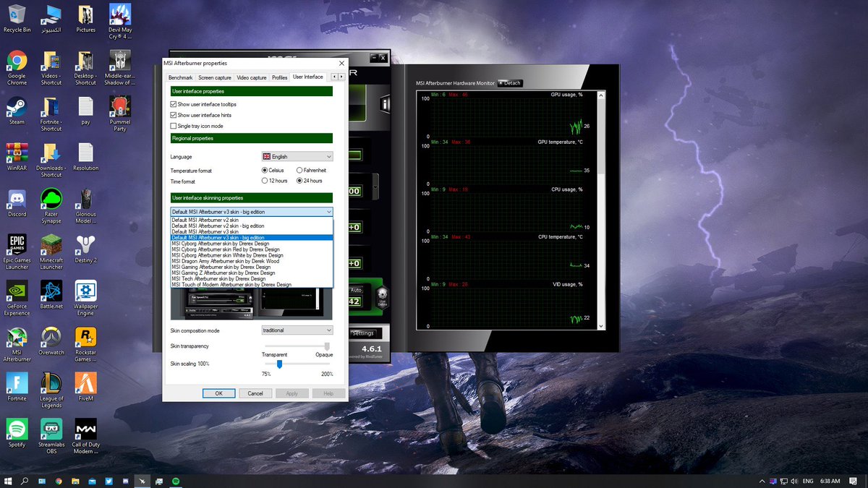Click the Skin transparency slider handle
Viewport: 868px width, 488px height.
click(x=327, y=347)
